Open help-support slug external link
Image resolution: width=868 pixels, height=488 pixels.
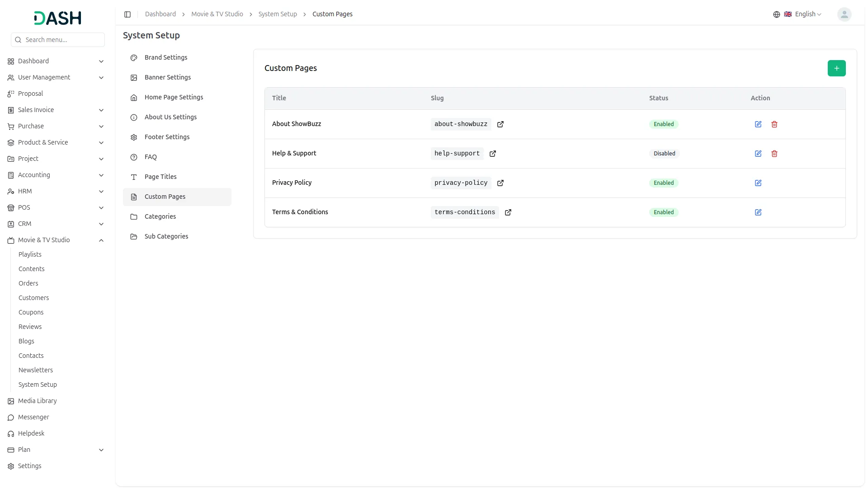click(493, 154)
